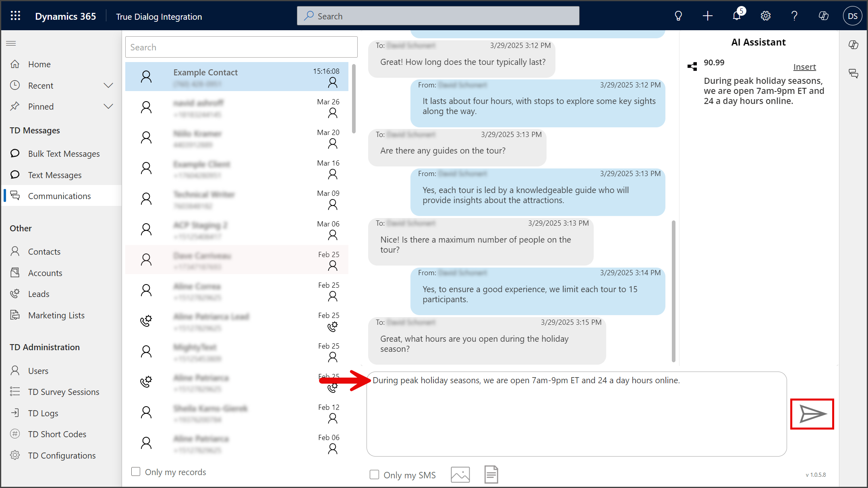Open the conversation dated Mar 09
This screenshot has width=868, height=488.
point(237,199)
